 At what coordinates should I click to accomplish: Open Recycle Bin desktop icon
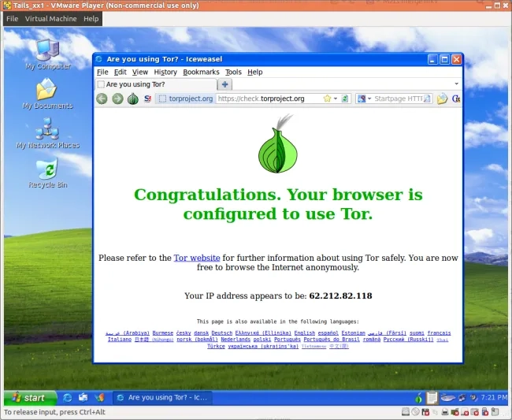tap(47, 169)
